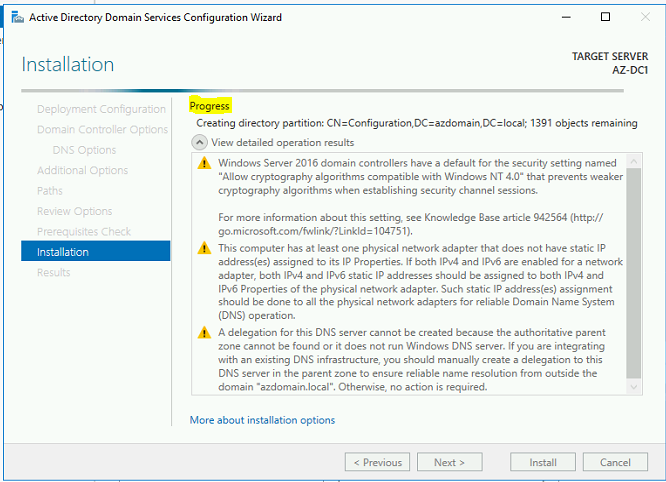
Task: Click the Knowledge Base article 942564 text
Action: point(496,217)
